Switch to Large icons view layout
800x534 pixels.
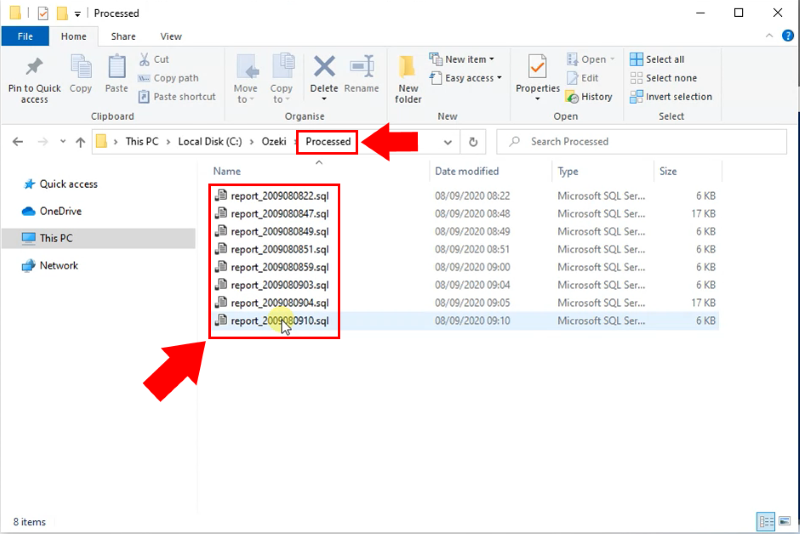(785, 521)
